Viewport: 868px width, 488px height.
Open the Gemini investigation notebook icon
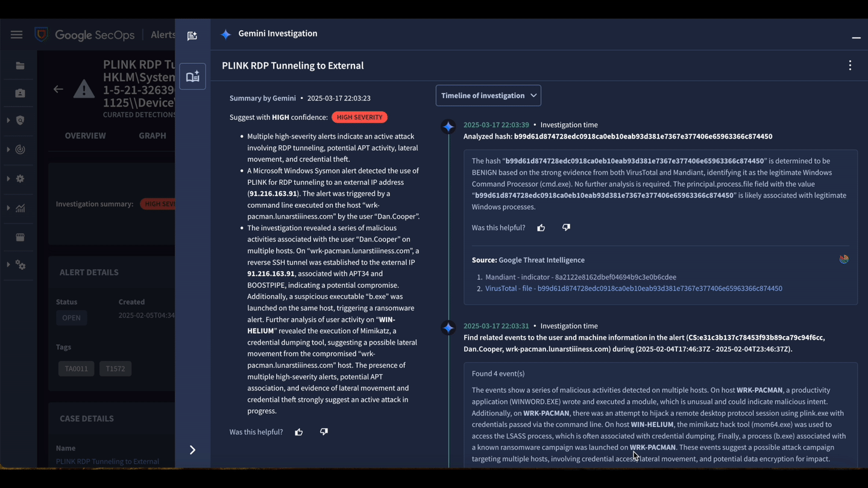(192, 77)
